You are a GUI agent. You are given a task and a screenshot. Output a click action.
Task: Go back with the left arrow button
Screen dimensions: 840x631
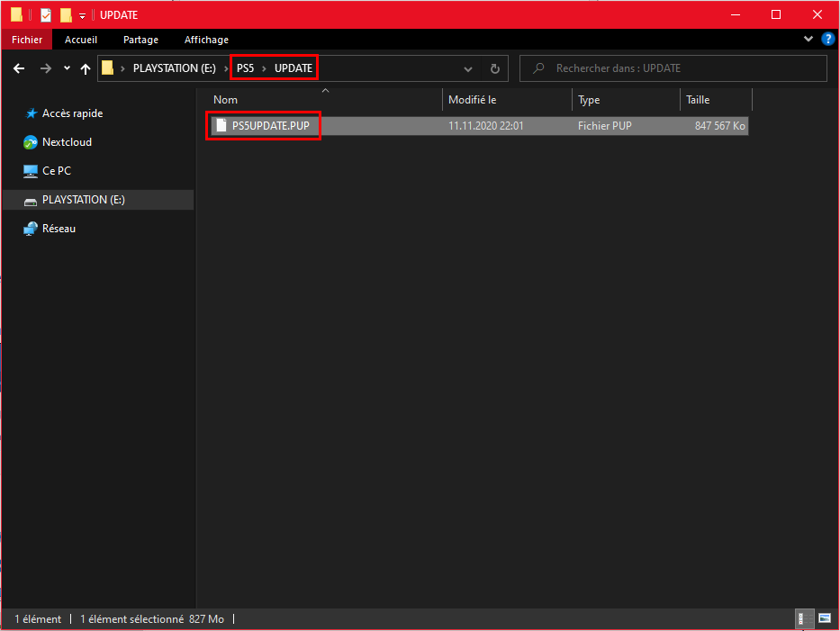(19, 68)
